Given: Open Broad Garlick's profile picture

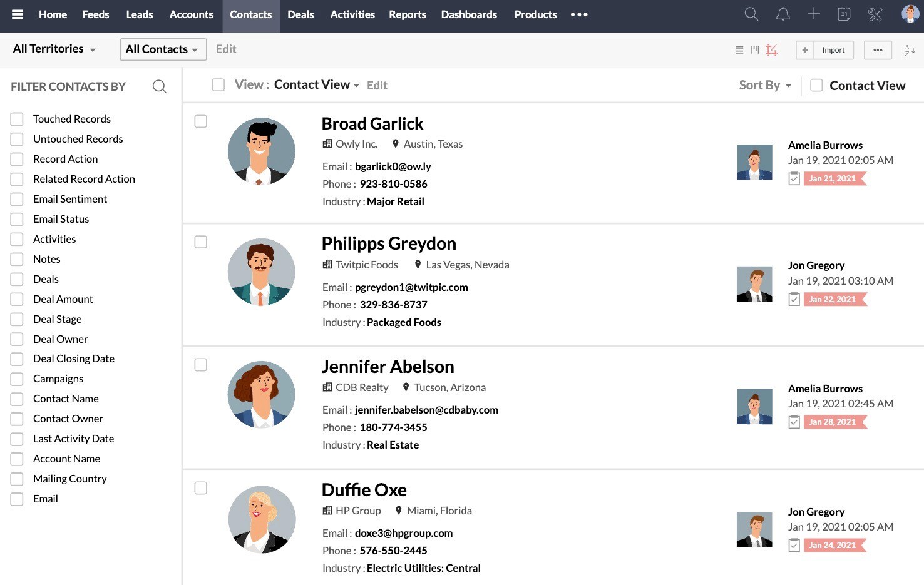Looking at the screenshot, I should pyautogui.click(x=262, y=151).
